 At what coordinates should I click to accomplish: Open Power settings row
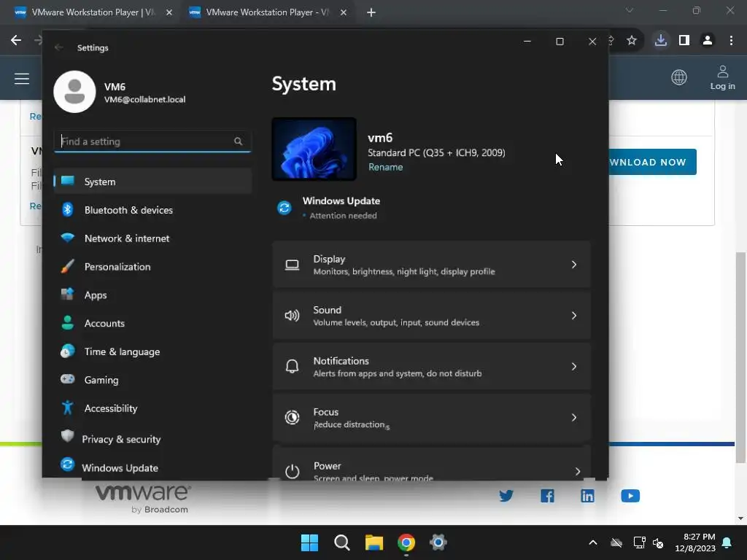point(432,463)
